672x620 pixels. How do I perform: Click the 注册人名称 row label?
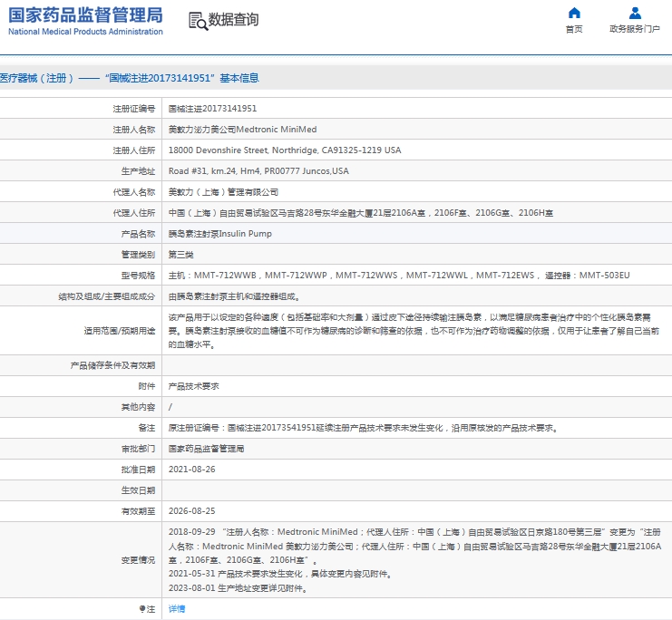pos(133,130)
